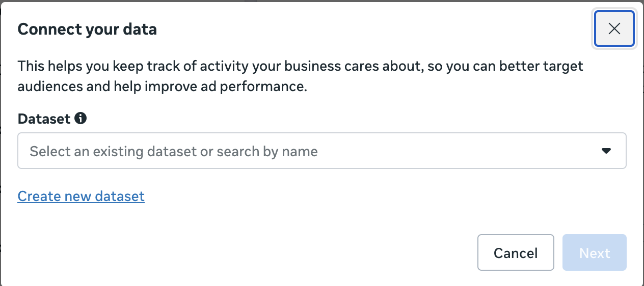Start creating a new dataset via link
Viewport: 644px width, 286px height.
pos(81,196)
